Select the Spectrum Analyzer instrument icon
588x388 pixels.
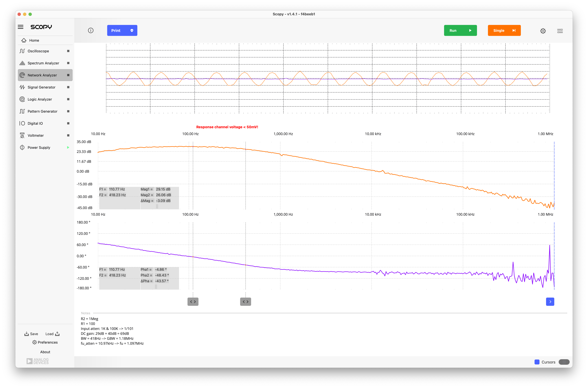point(22,63)
